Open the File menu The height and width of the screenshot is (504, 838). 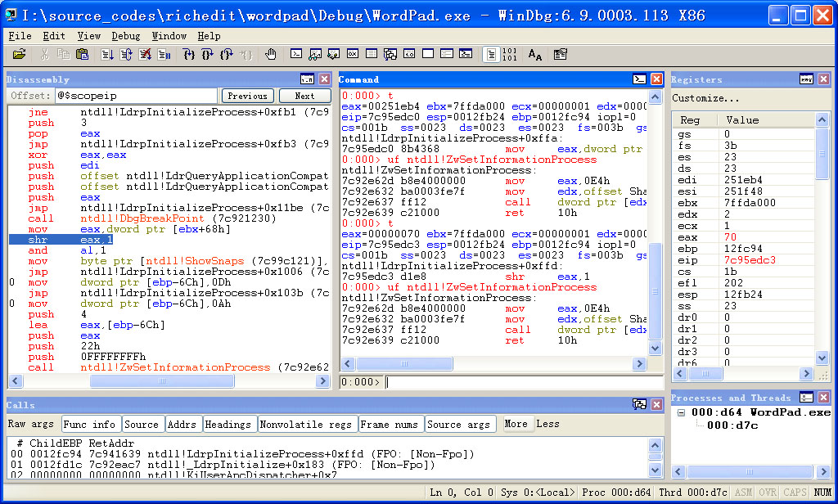[20, 36]
